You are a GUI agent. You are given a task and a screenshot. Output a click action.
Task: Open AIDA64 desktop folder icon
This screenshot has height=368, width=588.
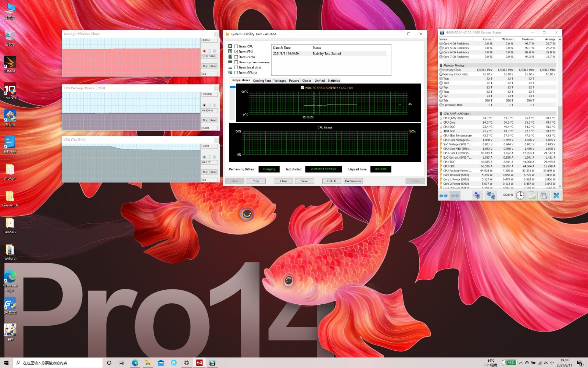(10, 172)
